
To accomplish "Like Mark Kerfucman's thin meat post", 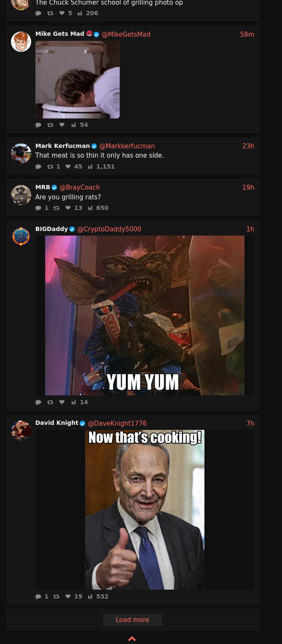I will coord(68,166).
